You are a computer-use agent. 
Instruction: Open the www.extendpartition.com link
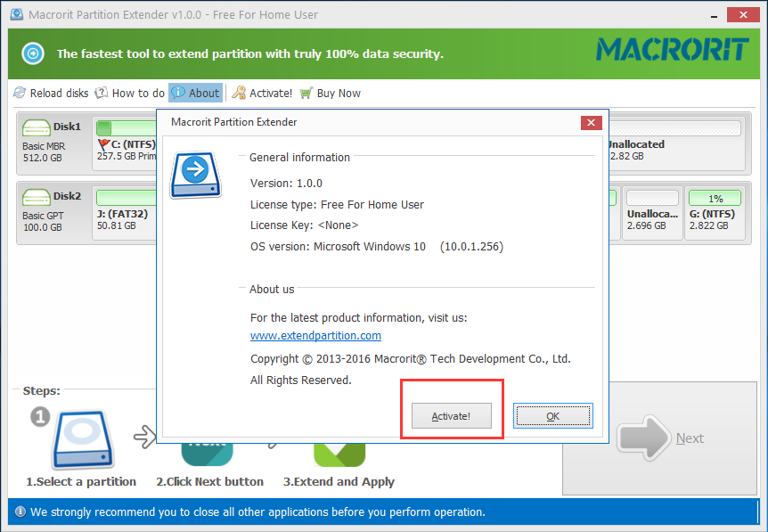point(315,336)
